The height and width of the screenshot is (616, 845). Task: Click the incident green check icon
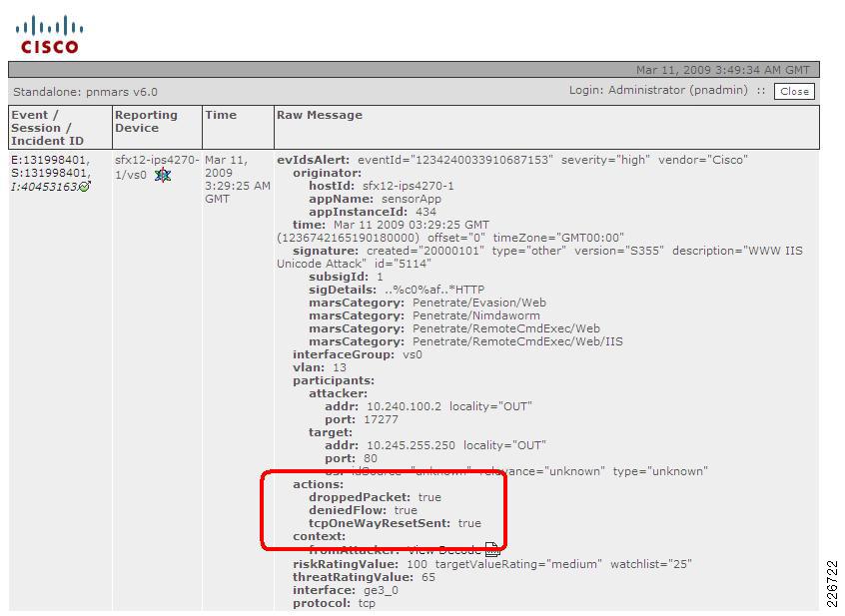pos(84,187)
